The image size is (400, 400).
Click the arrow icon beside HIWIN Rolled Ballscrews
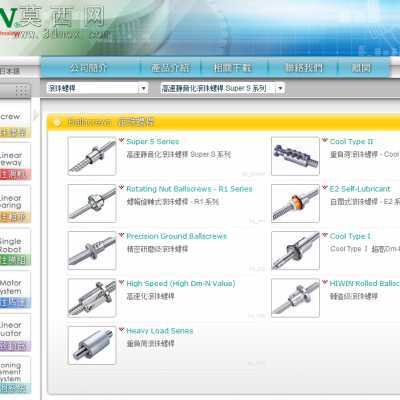pos(325,282)
